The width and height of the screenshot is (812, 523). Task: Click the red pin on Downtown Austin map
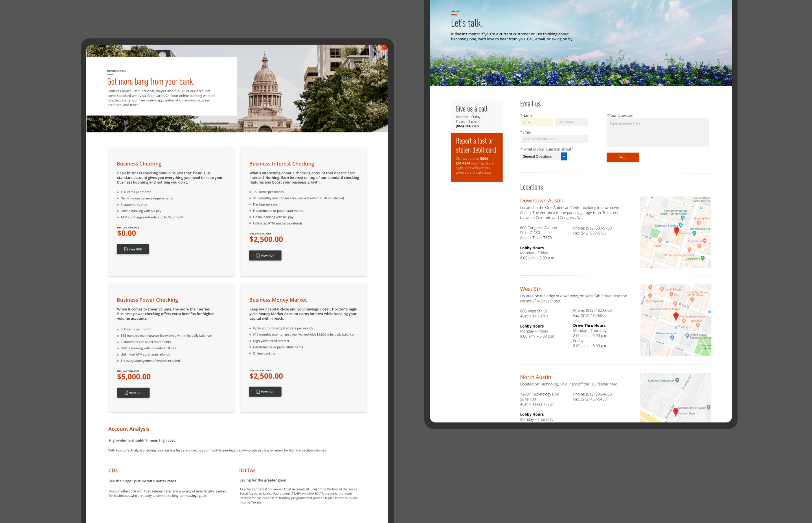[x=676, y=231]
